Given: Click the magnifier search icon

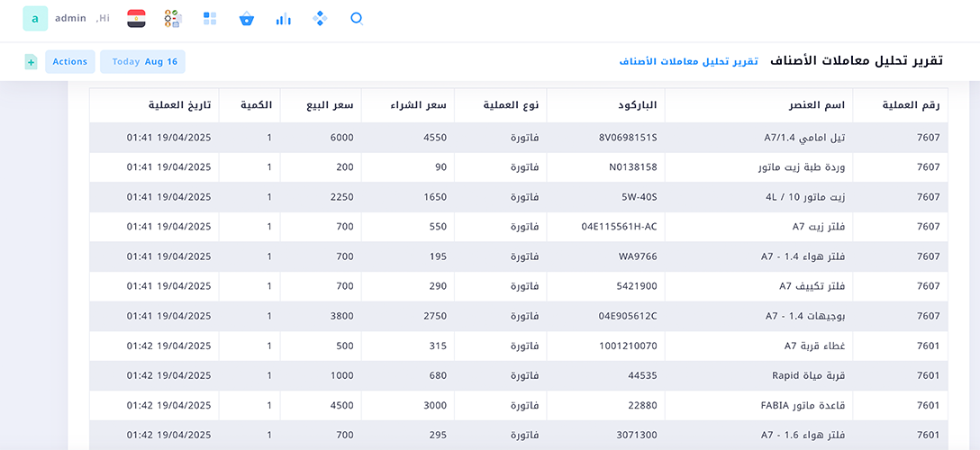Looking at the screenshot, I should pos(357,18).
